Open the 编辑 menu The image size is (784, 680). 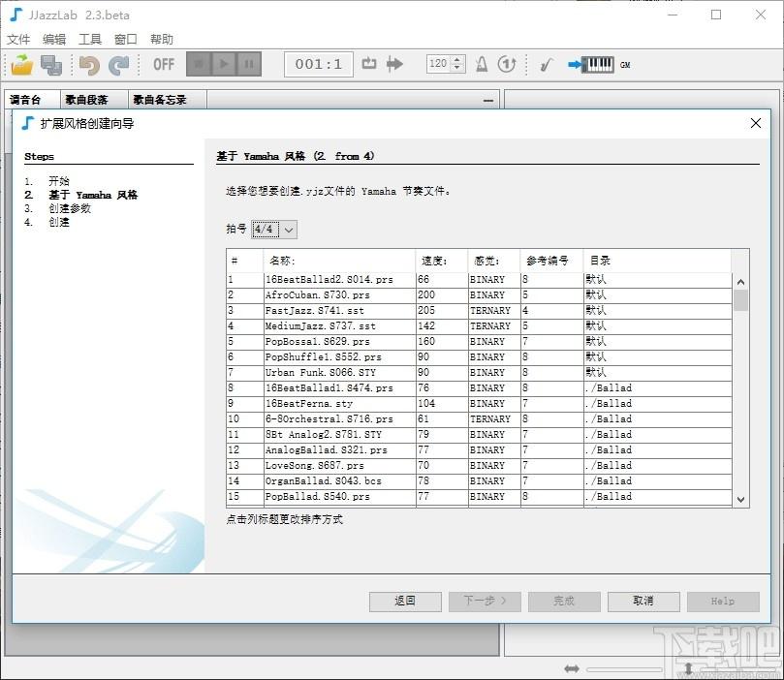pyautogui.click(x=54, y=39)
